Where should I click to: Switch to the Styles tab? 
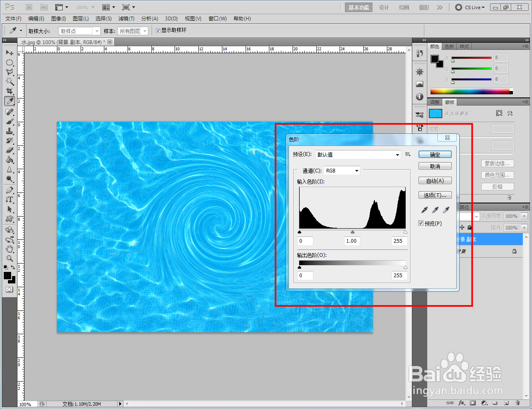(464, 47)
